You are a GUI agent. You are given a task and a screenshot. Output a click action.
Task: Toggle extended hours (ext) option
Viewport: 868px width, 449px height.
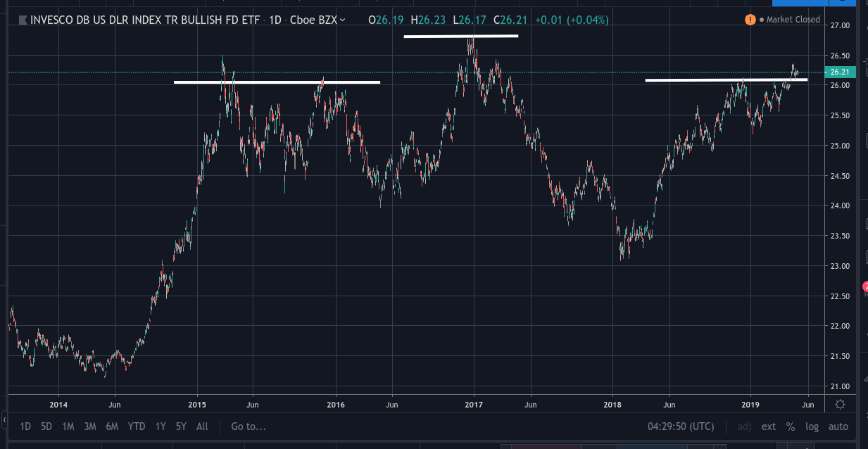[x=769, y=426]
